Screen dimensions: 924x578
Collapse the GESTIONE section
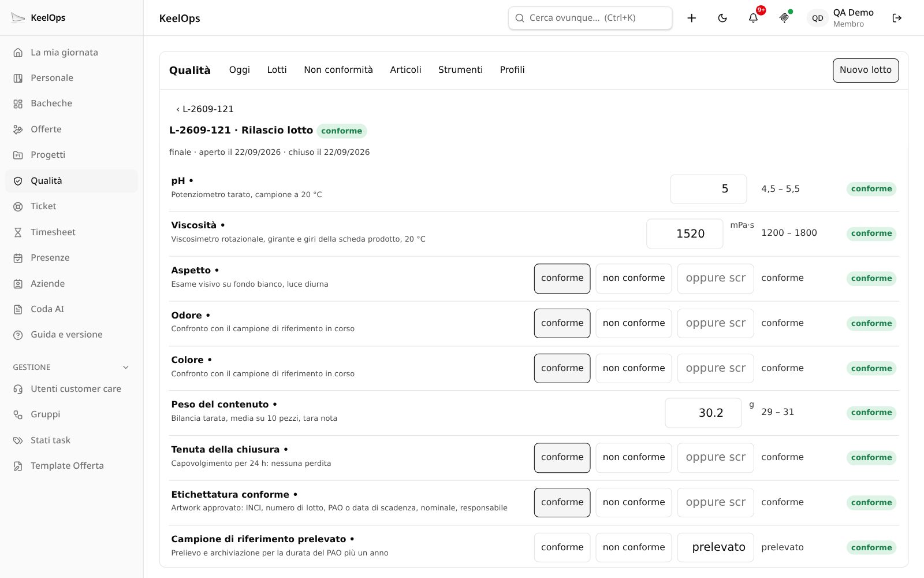126,368
